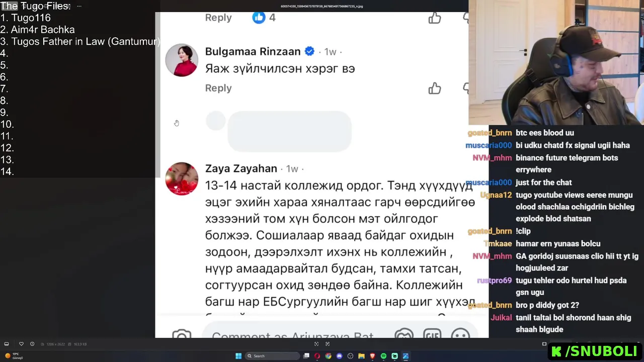This screenshot has width=644, height=362.
Task: Open Zaya Zayahan's profile name link
Action: coord(241,168)
